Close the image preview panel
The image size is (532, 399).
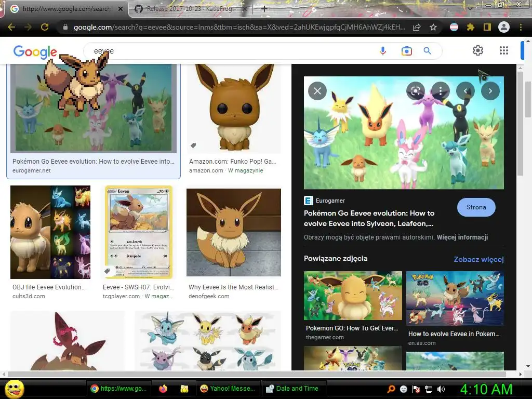tap(317, 91)
